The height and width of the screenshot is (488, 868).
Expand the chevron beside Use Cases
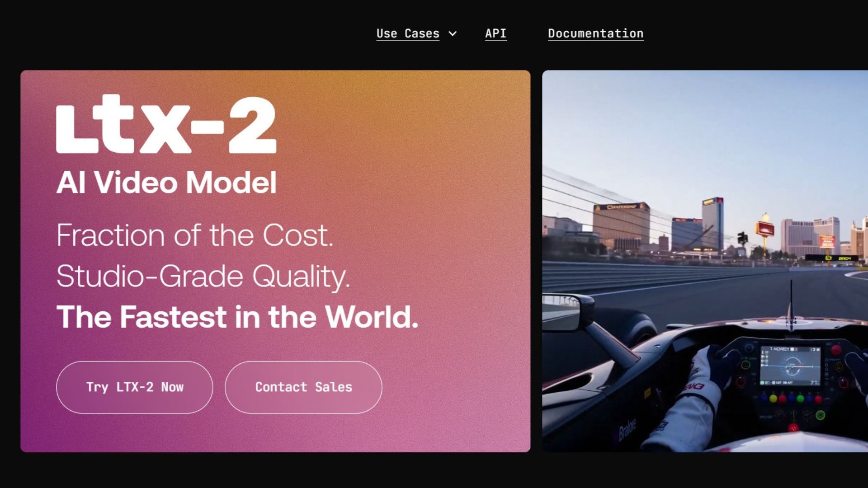pos(453,33)
